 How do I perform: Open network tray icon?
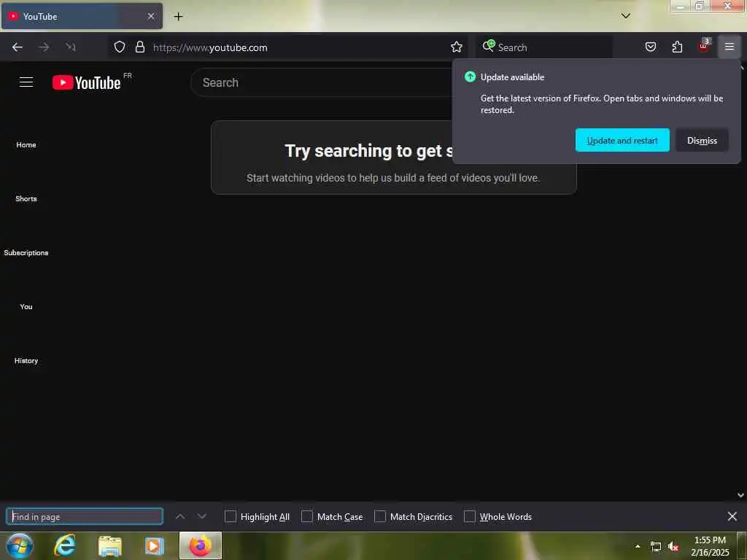[x=656, y=547]
